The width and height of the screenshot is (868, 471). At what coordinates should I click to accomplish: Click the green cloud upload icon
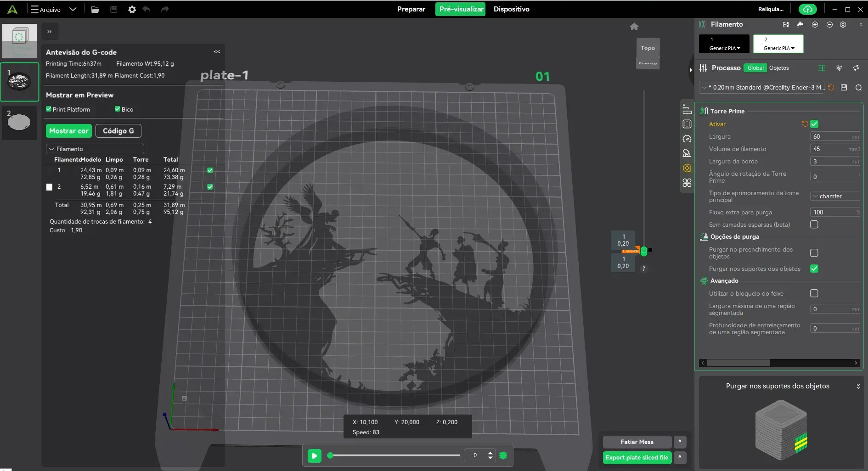point(808,9)
